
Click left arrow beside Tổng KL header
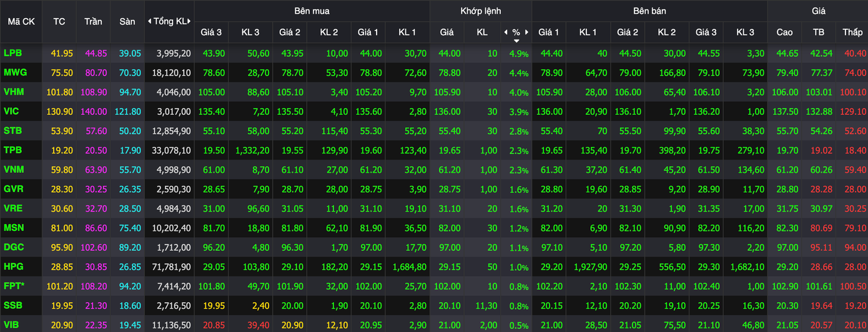(150, 21)
